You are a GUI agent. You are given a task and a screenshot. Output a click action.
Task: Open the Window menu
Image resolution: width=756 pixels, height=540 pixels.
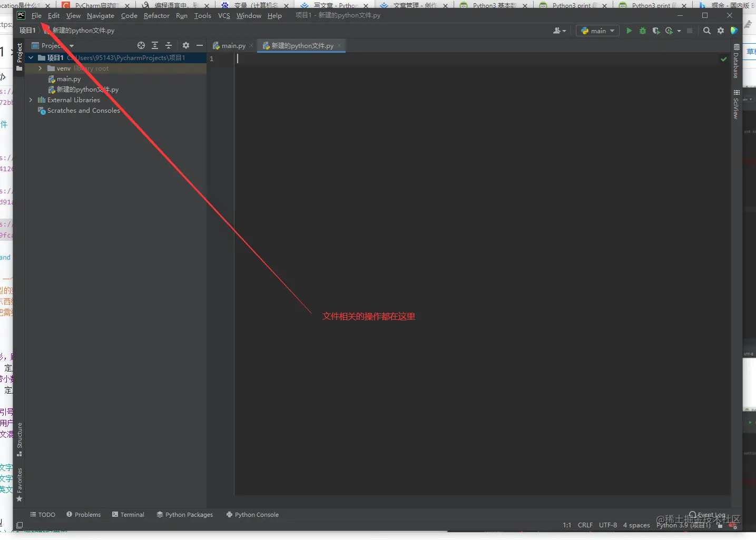point(249,16)
